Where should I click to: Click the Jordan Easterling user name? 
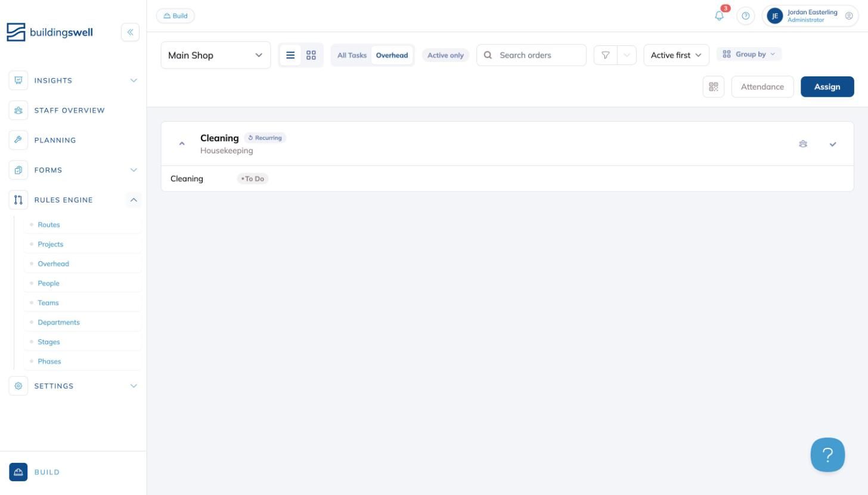pos(812,13)
